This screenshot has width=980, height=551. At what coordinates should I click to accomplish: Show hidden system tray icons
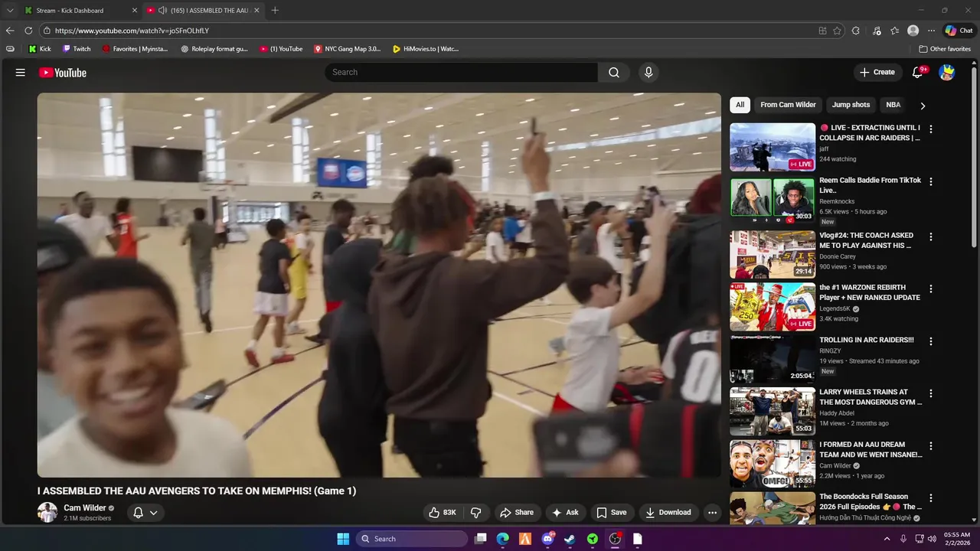[887, 539]
